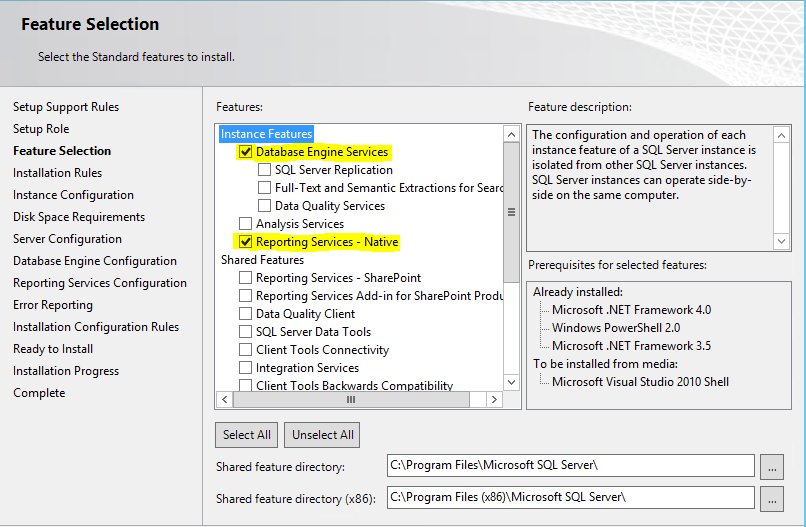Check Reporting Services Add-in for SharePoint
806x527 pixels.
pyautogui.click(x=246, y=296)
